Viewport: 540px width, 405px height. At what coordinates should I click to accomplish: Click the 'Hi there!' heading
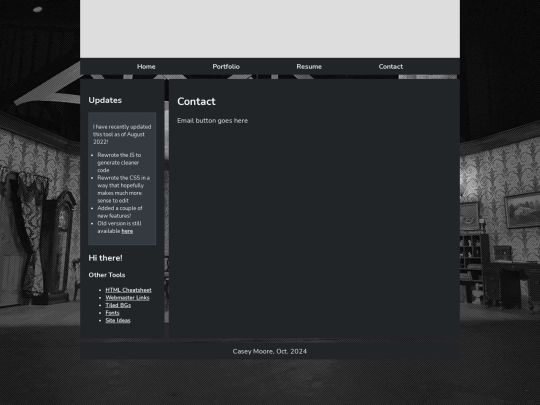coord(105,258)
